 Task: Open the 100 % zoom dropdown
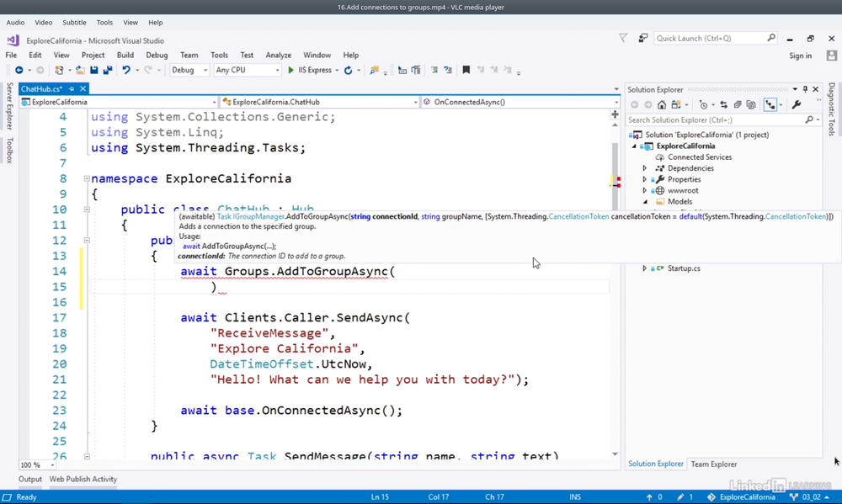(x=37, y=464)
